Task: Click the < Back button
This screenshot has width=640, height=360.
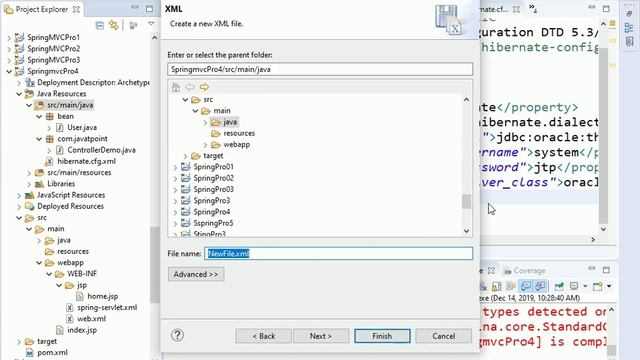Action: click(x=263, y=336)
